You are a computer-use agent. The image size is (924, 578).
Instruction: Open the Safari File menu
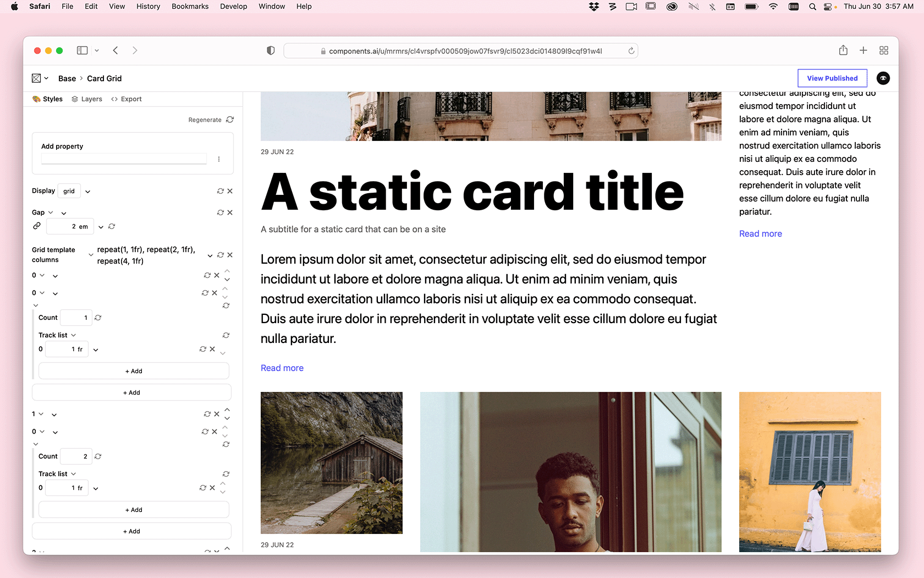67,7
